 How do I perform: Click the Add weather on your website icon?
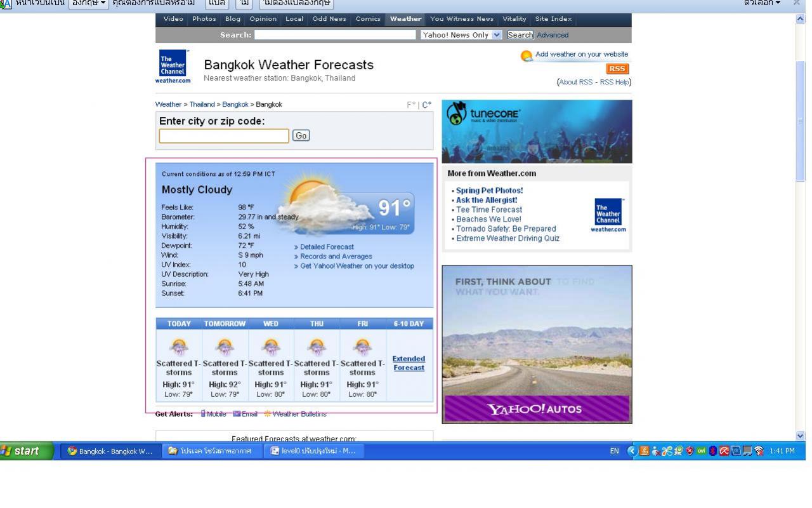coord(527,55)
